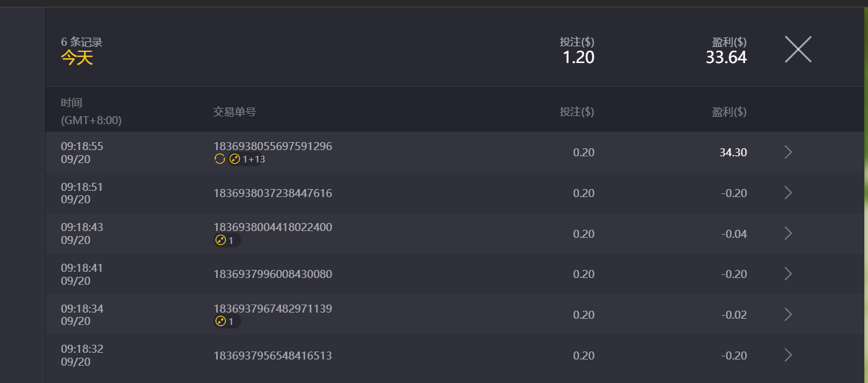Expand the -0.04 profit record arrow
This screenshot has height=383, width=868.
788,234
